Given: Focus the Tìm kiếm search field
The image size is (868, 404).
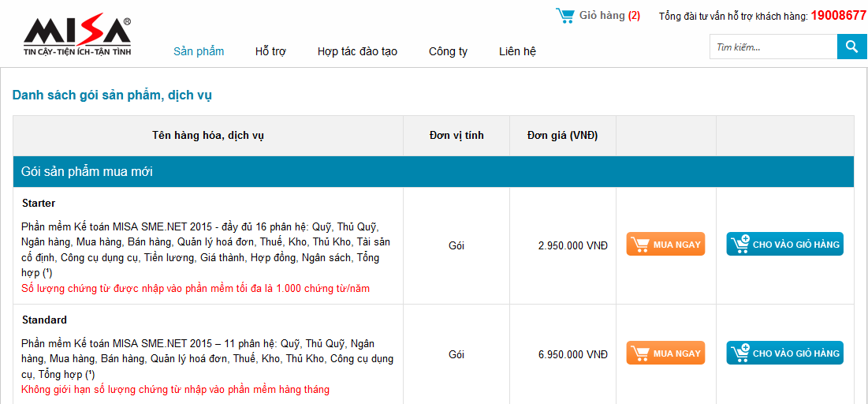Looking at the screenshot, I should point(773,47).
